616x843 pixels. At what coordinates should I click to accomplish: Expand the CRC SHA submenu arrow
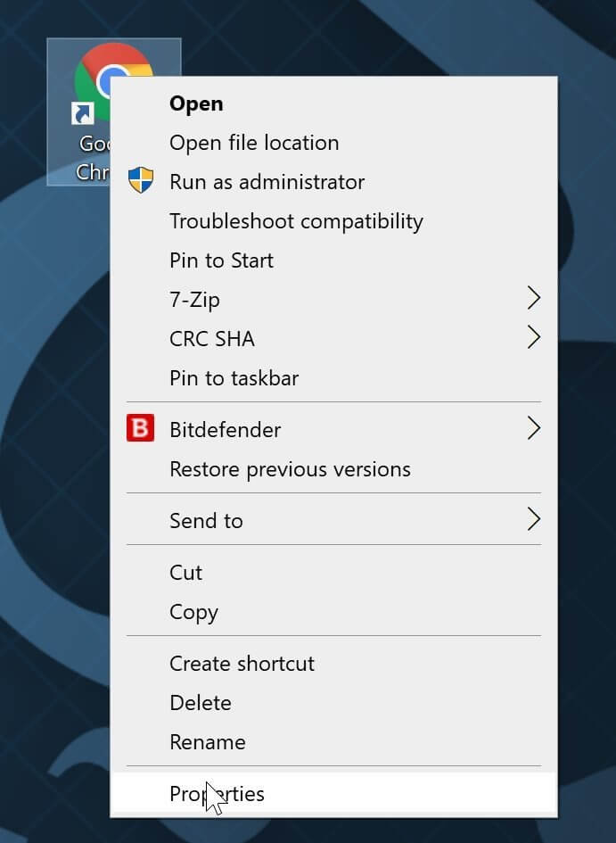(x=533, y=338)
